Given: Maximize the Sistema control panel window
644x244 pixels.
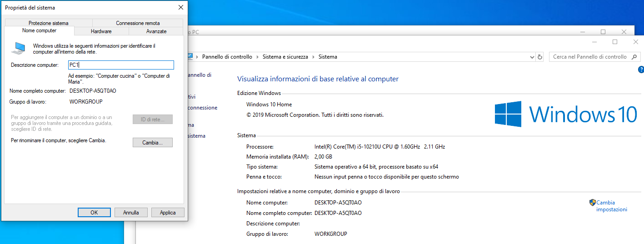Looking at the screenshot, I should click(x=615, y=42).
